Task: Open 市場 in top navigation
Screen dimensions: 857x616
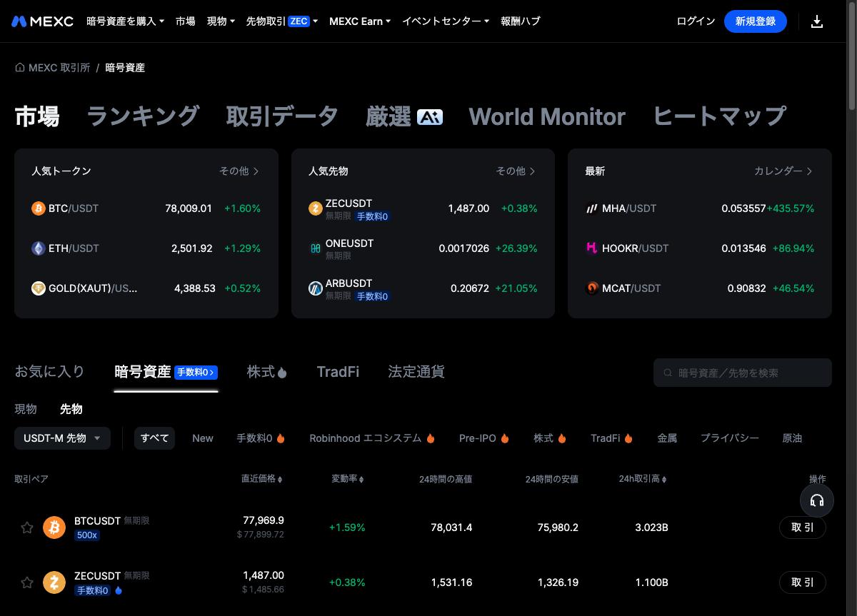Action: 186,21
